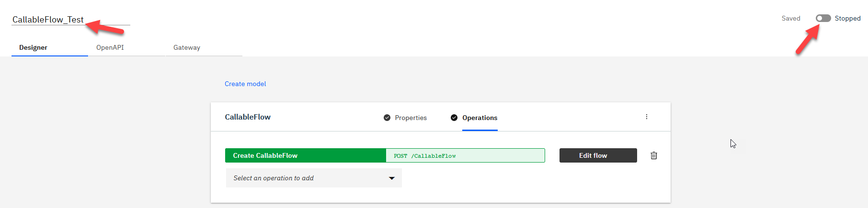Click the checkmark icon beside Properties

(x=387, y=118)
